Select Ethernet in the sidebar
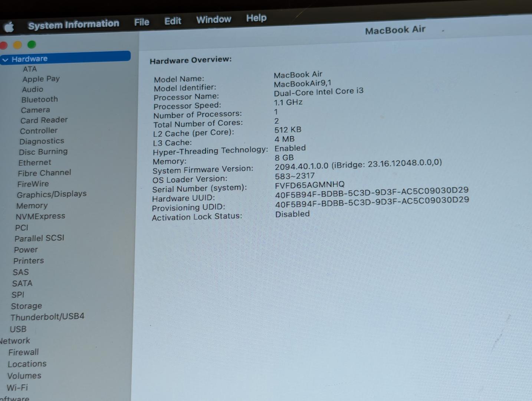This screenshot has height=401, width=532. [35, 163]
